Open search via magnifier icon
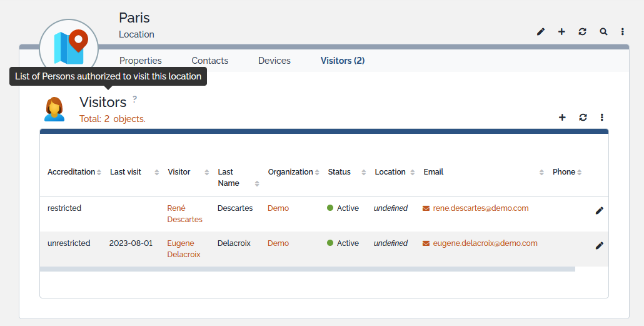Image resolution: width=644 pixels, height=326 pixels. pos(603,32)
